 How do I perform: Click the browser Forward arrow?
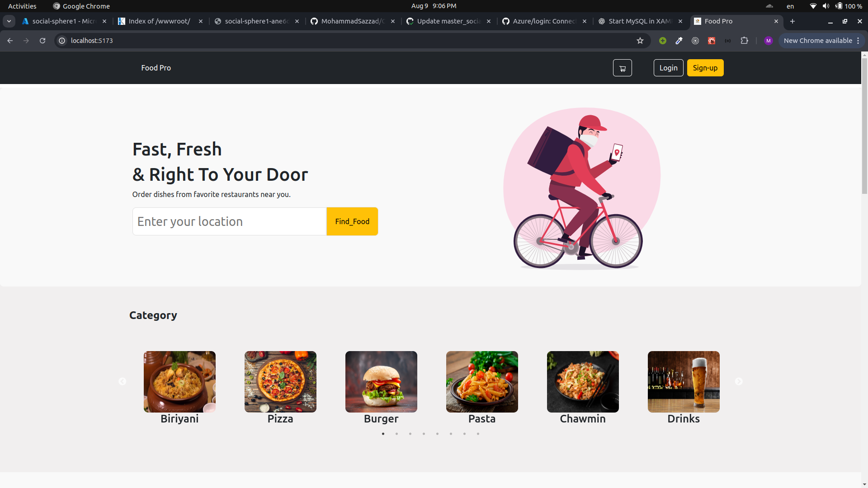pyautogui.click(x=26, y=41)
